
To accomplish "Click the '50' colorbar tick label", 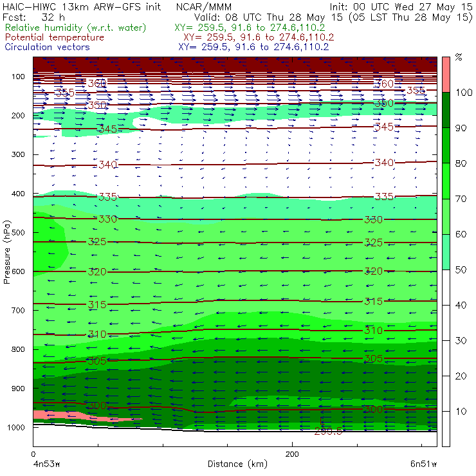I will [461, 270].
